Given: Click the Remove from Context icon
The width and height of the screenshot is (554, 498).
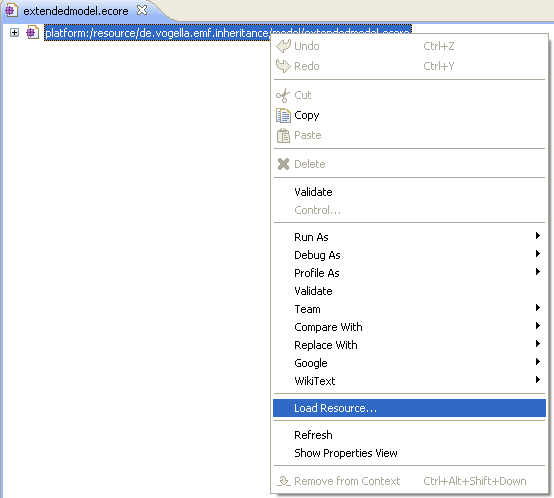Looking at the screenshot, I should [x=284, y=481].
